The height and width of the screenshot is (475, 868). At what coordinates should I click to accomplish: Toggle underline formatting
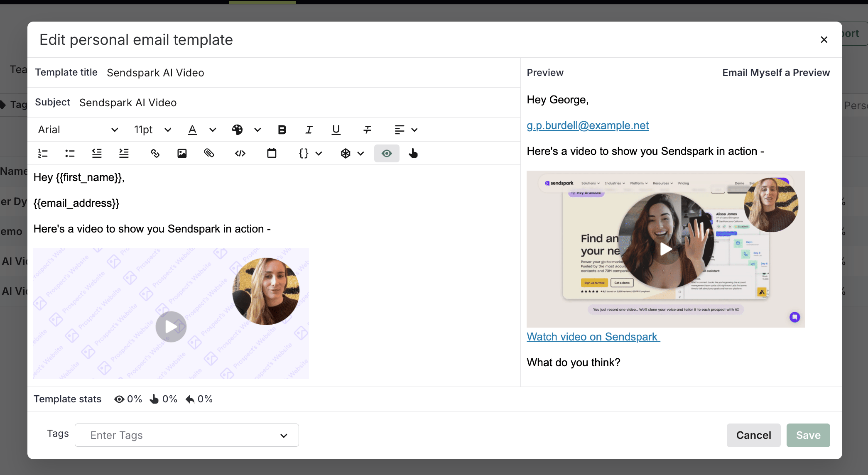pos(336,130)
